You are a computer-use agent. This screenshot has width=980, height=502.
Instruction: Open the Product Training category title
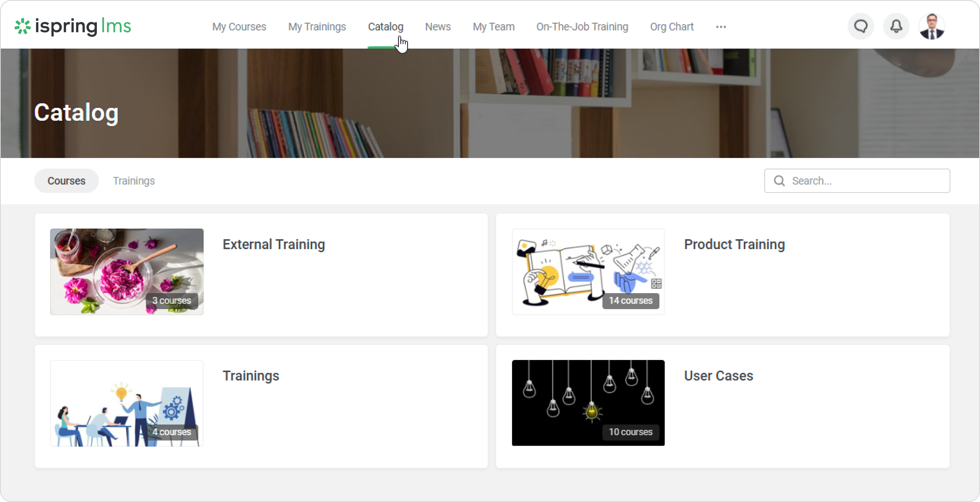click(x=734, y=245)
